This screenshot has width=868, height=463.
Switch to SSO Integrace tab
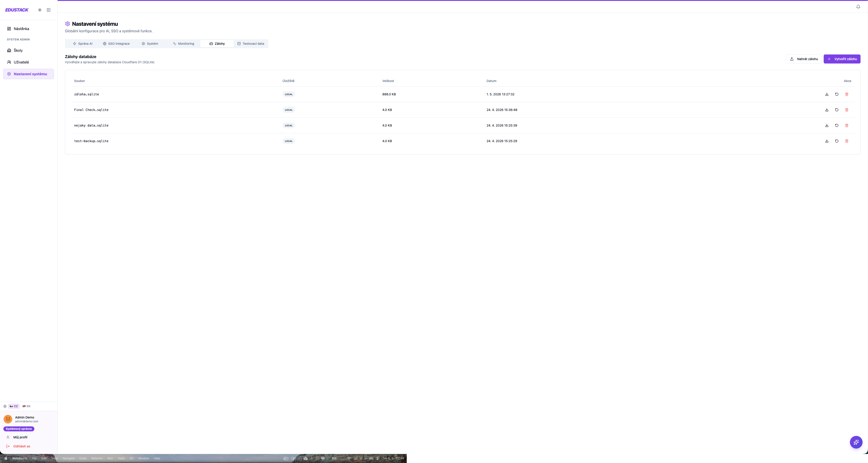tap(116, 43)
